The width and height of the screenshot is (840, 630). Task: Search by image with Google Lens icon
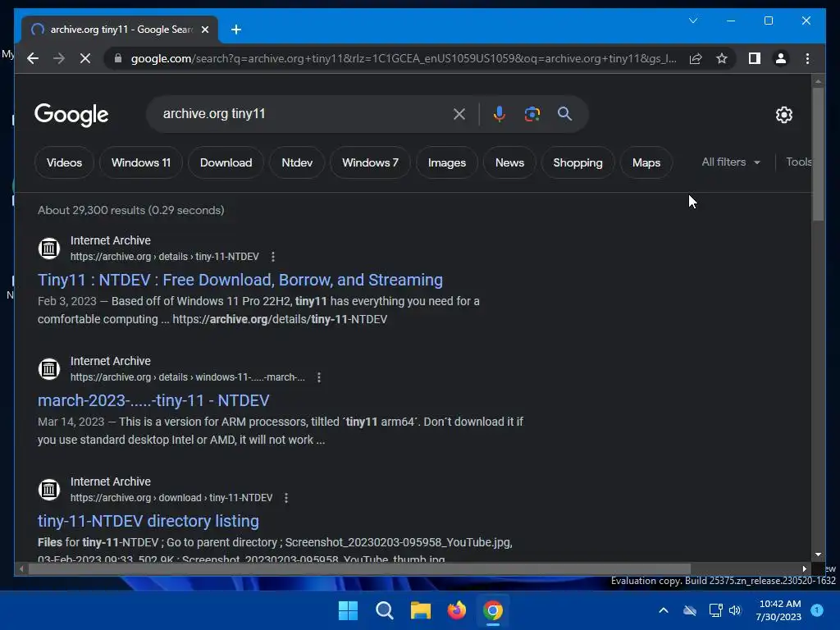532,113
